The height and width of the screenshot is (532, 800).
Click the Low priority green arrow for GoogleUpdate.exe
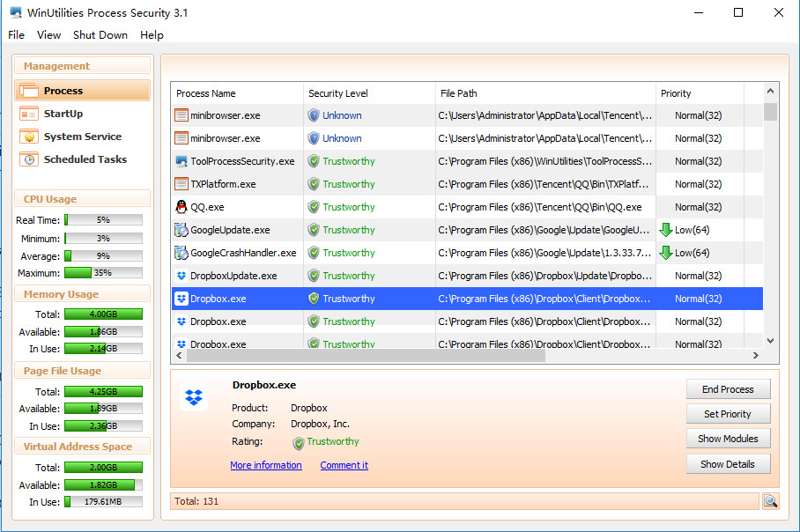665,230
